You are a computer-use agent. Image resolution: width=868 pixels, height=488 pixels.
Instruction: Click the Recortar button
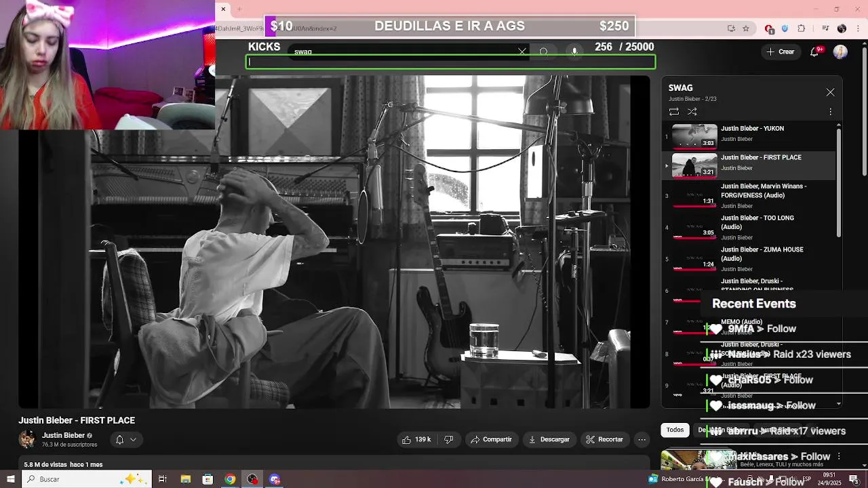[605, 439]
